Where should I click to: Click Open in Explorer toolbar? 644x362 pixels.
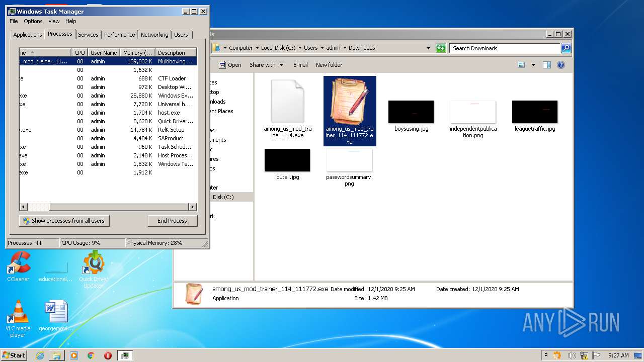pyautogui.click(x=229, y=65)
